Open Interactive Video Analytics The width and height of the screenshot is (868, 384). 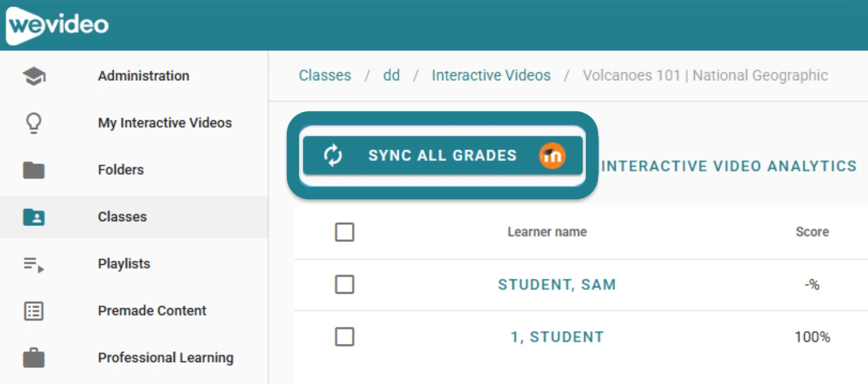[x=729, y=166]
